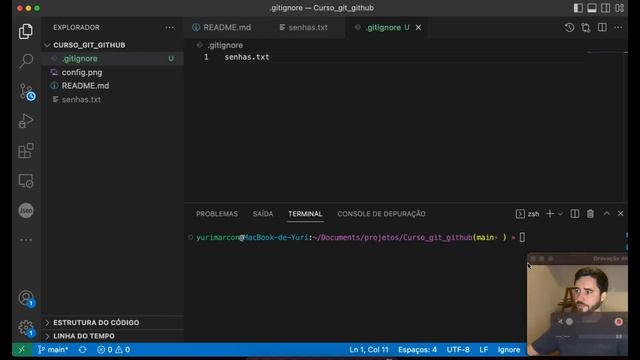Open the Source Control view
Viewport: 640px width, 360px height.
point(27,91)
